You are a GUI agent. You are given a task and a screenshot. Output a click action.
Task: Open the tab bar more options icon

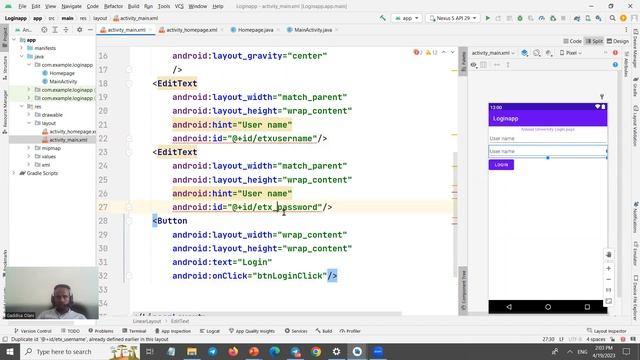(x=626, y=30)
